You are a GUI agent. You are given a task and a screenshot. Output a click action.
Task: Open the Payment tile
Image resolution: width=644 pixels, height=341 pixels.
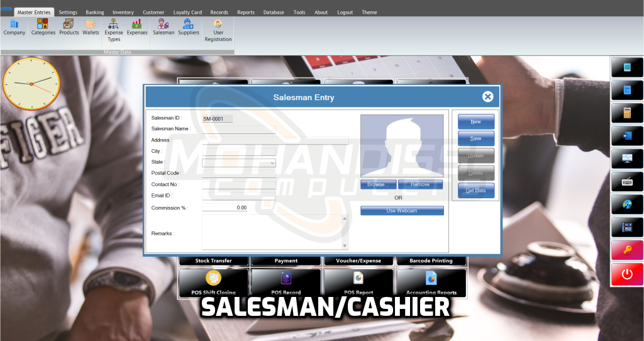(x=286, y=260)
